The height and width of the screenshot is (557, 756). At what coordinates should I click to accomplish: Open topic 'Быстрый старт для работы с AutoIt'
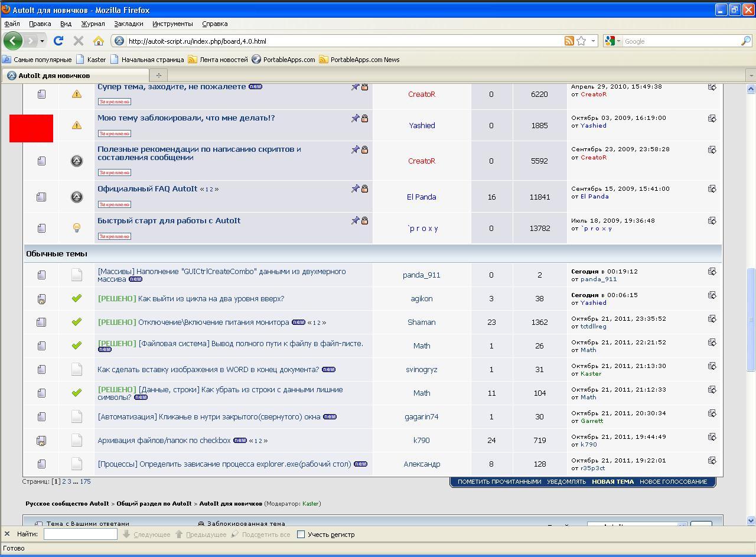(x=169, y=221)
